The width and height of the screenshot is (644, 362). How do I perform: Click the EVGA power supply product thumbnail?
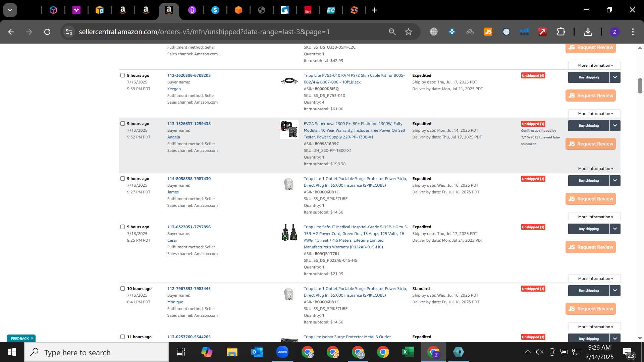coord(289,129)
